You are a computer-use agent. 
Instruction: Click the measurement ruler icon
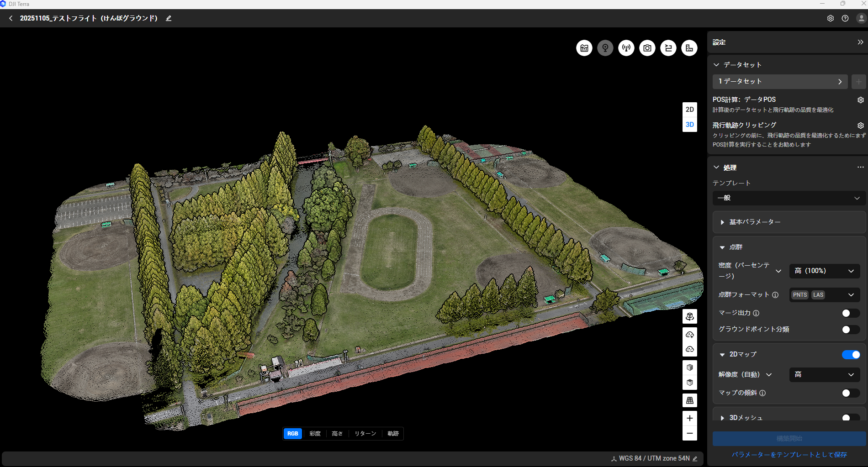point(689,48)
